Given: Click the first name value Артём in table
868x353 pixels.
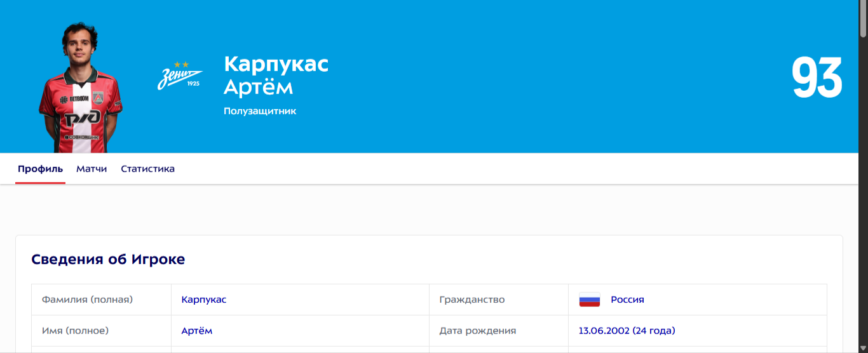Looking at the screenshot, I should coord(197,331).
